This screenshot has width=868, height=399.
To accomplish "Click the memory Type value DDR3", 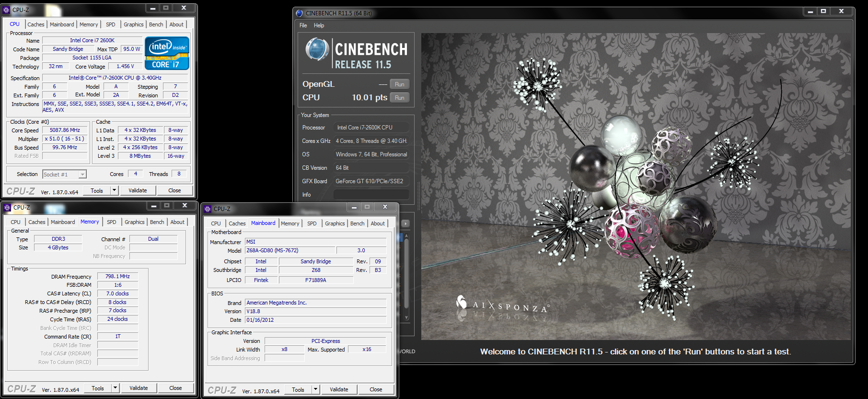I will [58, 239].
